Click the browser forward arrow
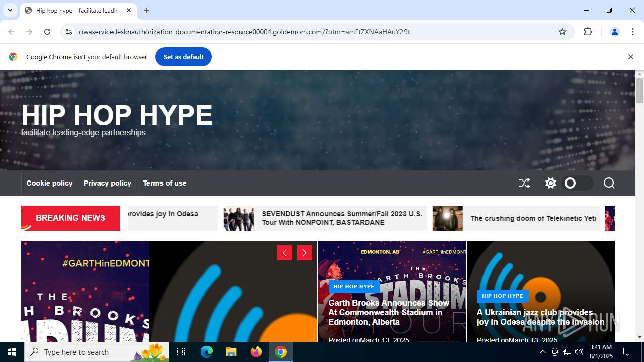Screen dimensions: 644x362 [29, 32]
